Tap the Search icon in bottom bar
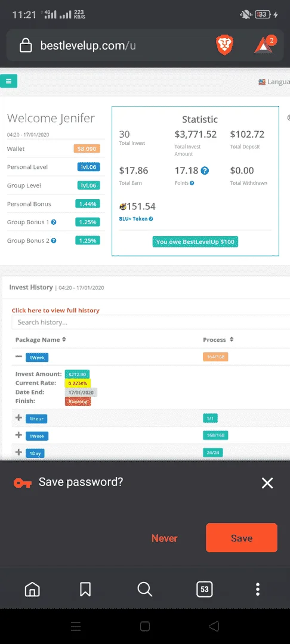Viewport: 290px width, 644px height. click(x=144, y=589)
